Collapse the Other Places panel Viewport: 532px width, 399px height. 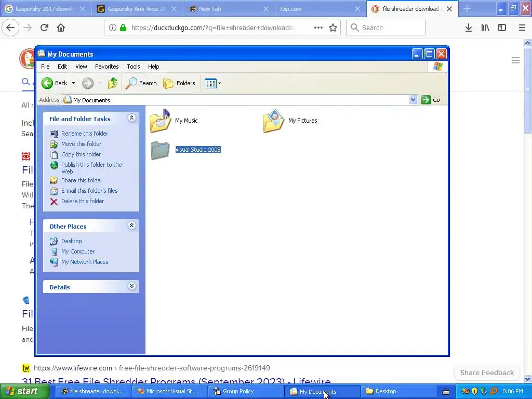[131, 225]
